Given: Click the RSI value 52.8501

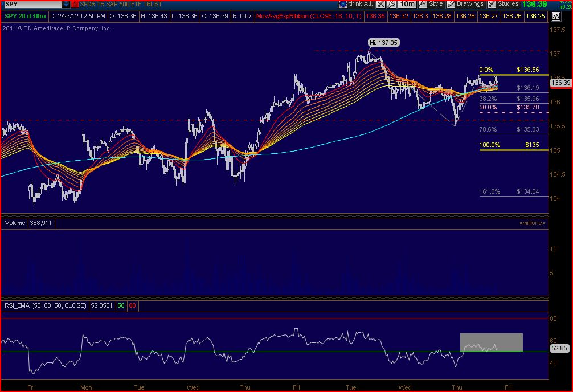Looking at the screenshot, I should (101, 306).
